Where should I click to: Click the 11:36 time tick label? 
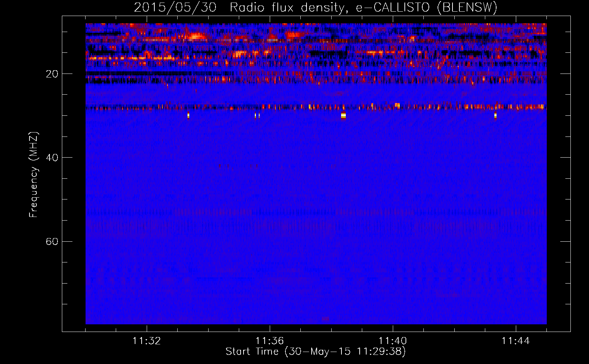pos(270,341)
